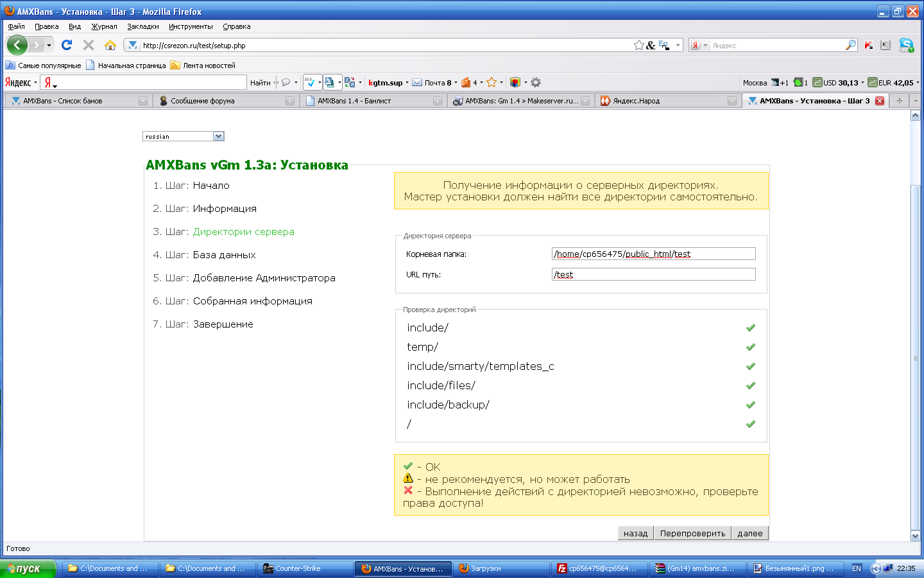Click the EUR 42,05 exchange rate
Image resolution: width=924 pixels, height=578 pixels.
tap(891, 82)
